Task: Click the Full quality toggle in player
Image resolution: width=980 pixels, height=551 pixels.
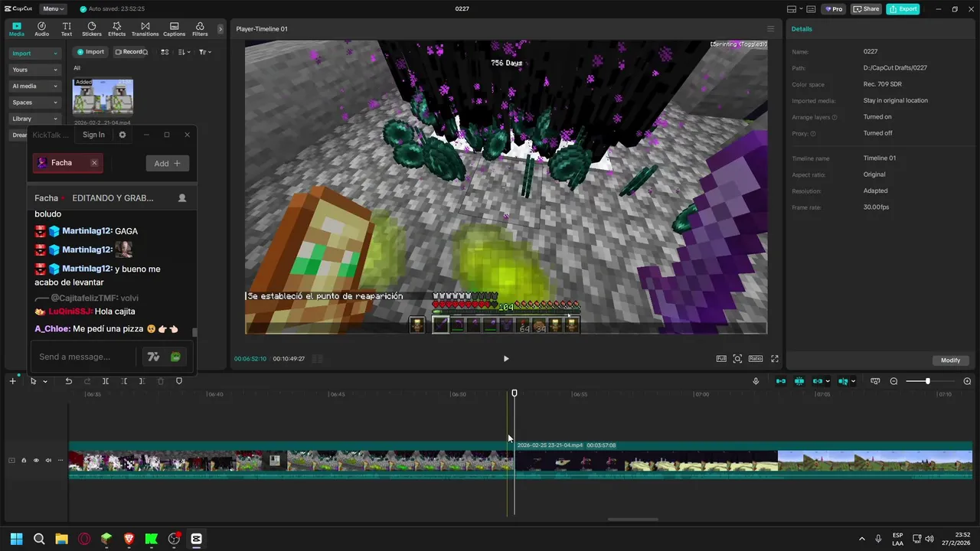Action: 721,358
